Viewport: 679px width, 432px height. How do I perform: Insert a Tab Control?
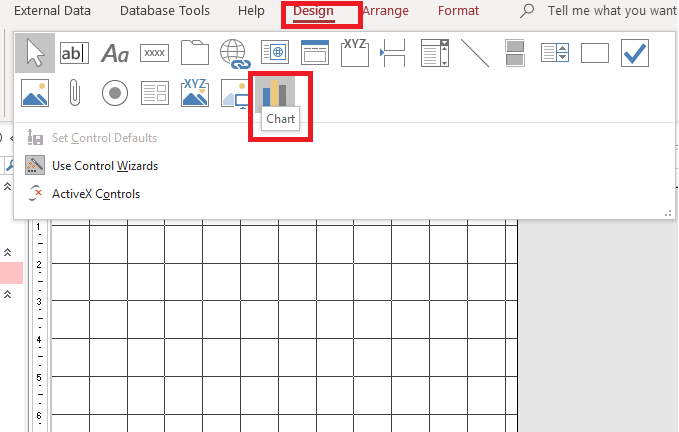coord(194,53)
